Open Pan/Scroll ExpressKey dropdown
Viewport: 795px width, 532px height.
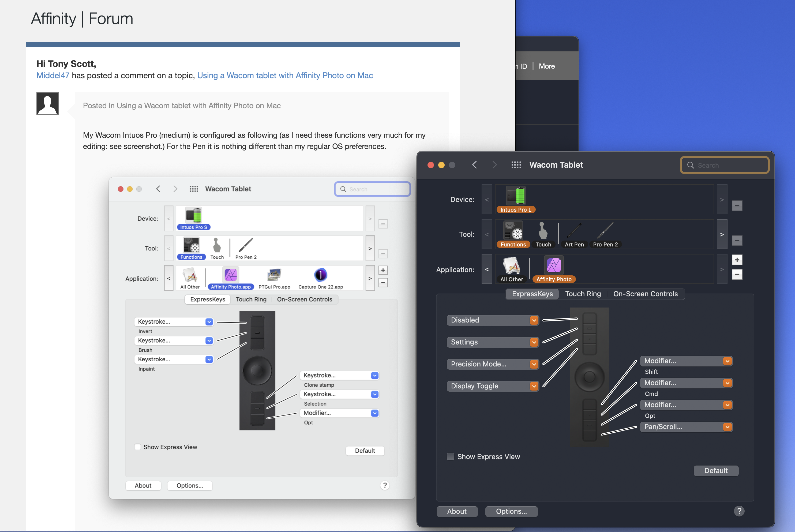point(686,426)
